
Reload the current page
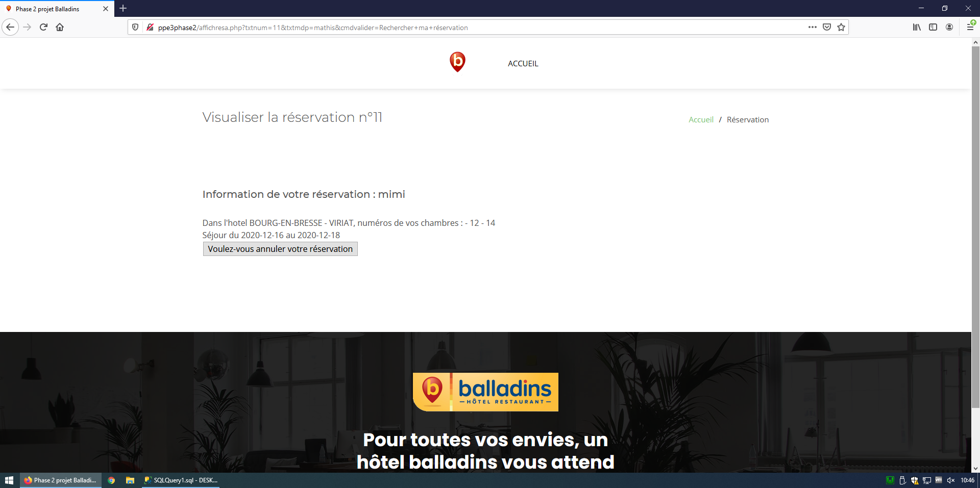tap(43, 27)
